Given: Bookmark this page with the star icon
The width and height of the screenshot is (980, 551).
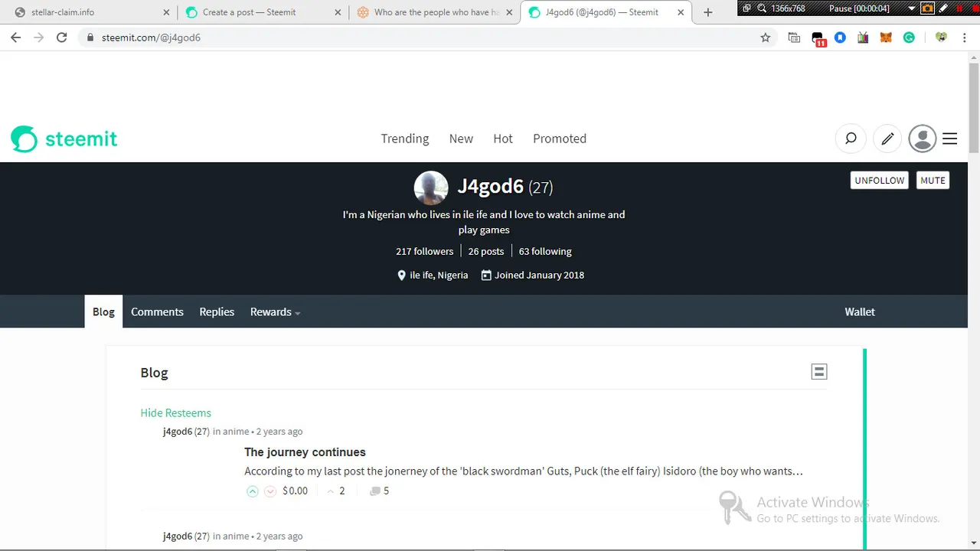Looking at the screenshot, I should click(765, 37).
